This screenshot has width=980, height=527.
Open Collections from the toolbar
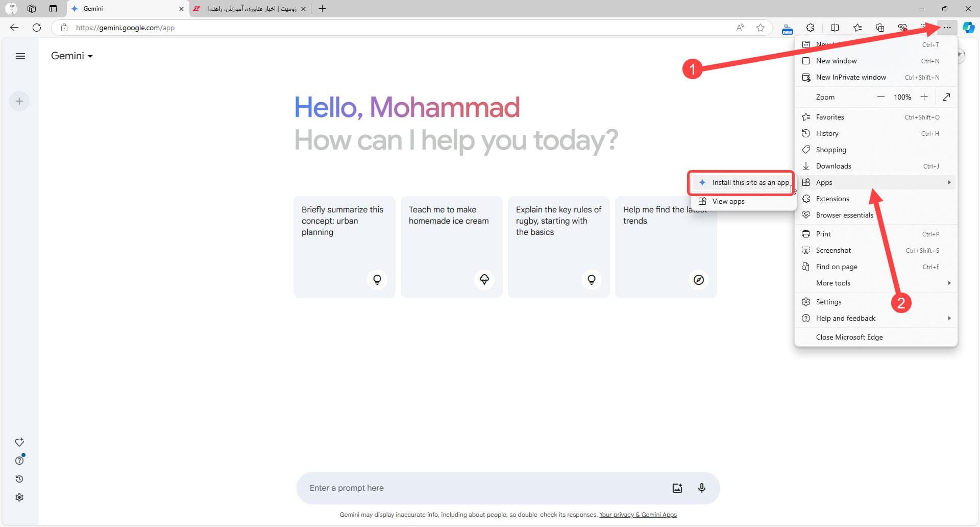click(880, 28)
